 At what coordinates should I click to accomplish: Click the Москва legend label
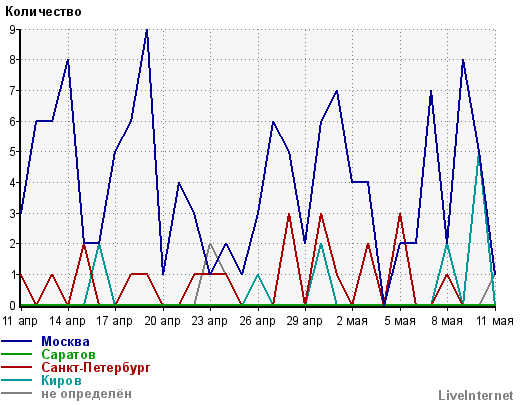tap(65, 342)
